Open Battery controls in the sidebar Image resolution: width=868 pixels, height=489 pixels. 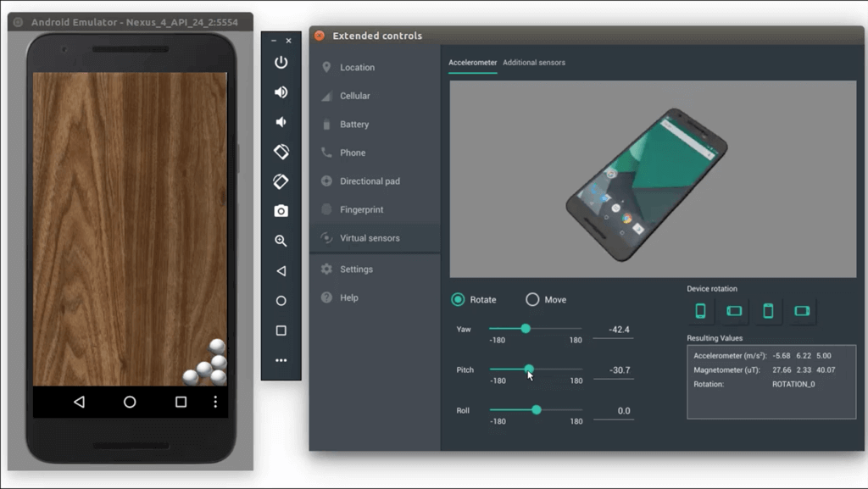coord(354,123)
